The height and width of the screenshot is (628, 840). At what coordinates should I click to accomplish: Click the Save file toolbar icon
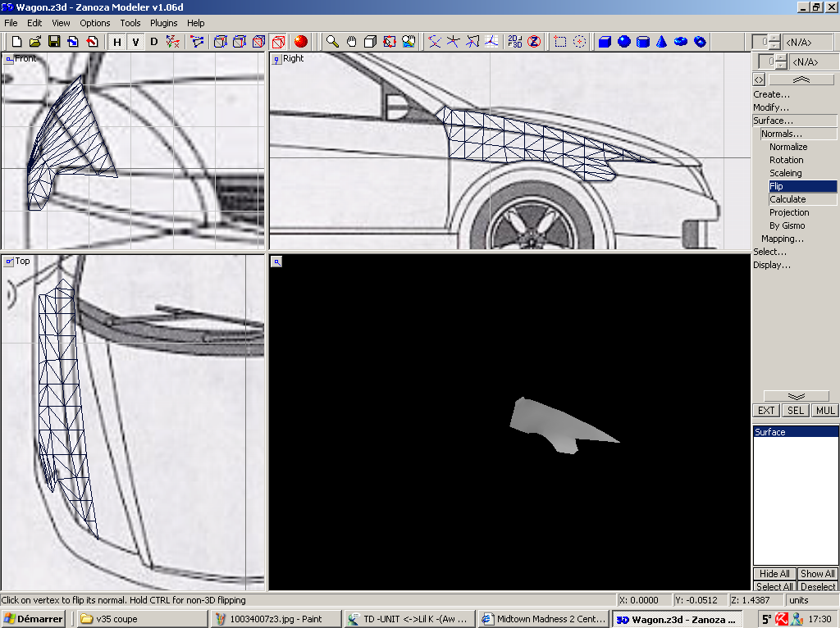point(54,41)
